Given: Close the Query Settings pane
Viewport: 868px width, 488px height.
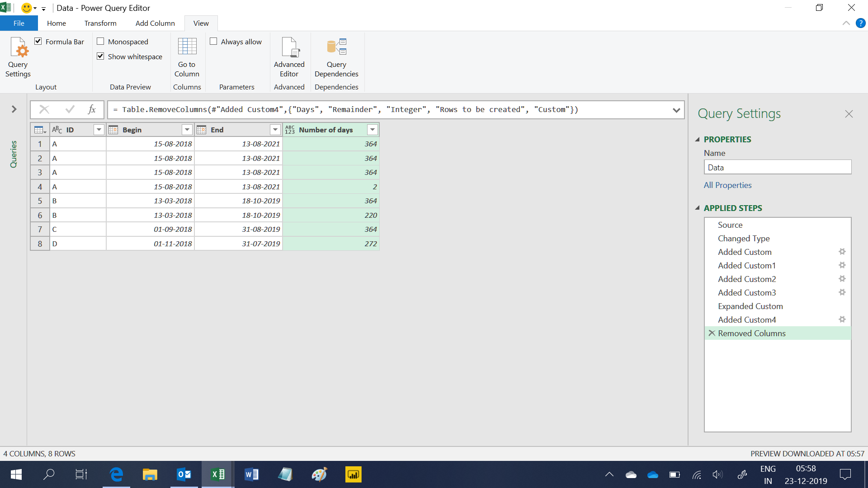Looking at the screenshot, I should click(x=849, y=114).
